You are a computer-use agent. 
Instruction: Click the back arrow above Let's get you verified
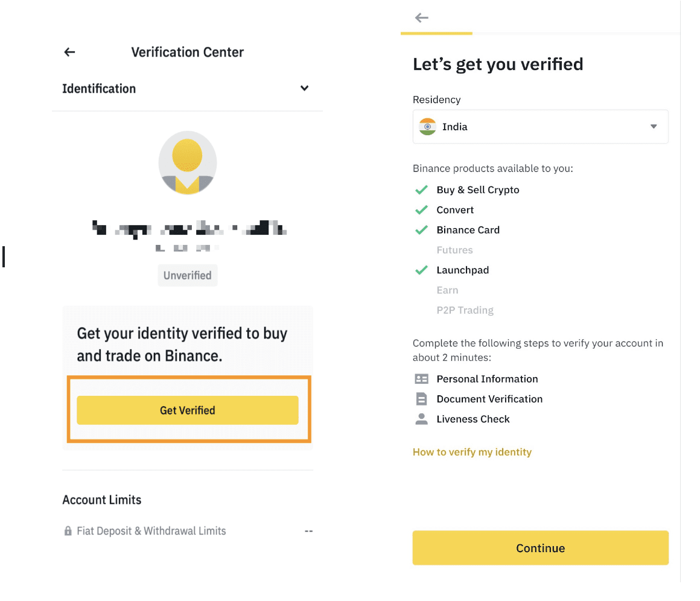[422, 17]
